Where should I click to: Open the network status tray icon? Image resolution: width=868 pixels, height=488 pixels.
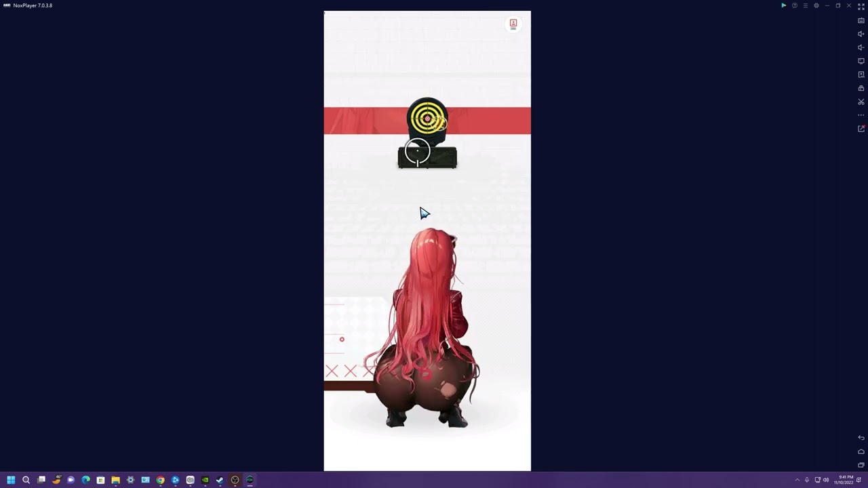click(x=817, y=480)
